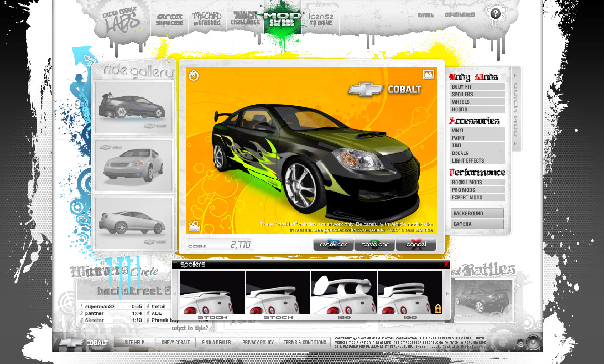Click the picture icon in viewer corner

428,74
